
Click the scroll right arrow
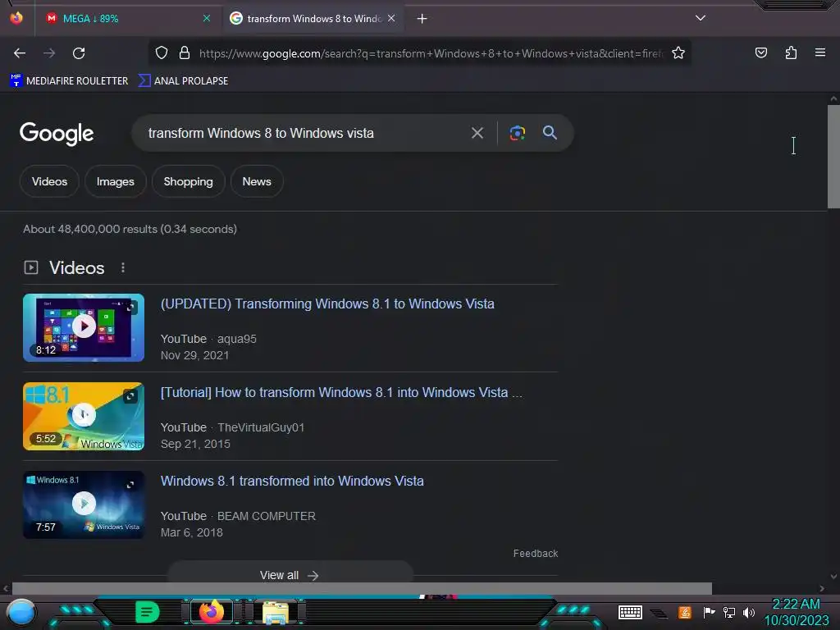(822, 588)
